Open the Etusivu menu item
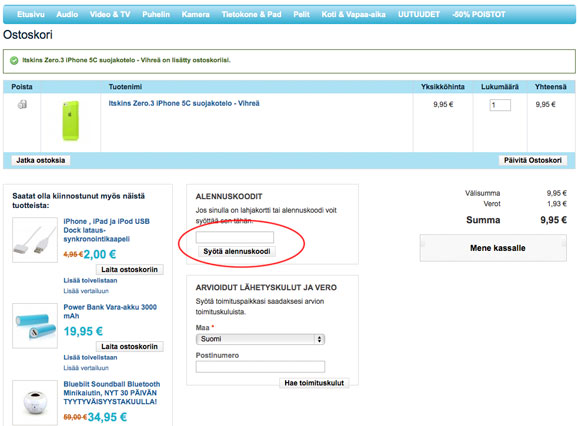The image size is (578, 426). [31, 14]
